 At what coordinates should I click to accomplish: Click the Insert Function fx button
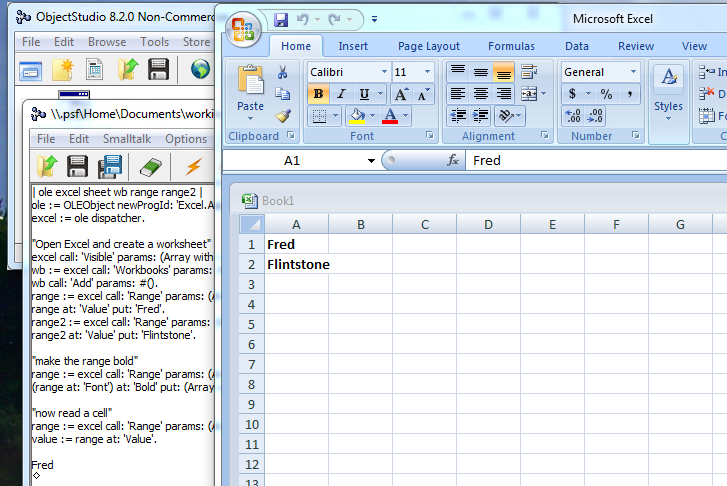[453, 160]
